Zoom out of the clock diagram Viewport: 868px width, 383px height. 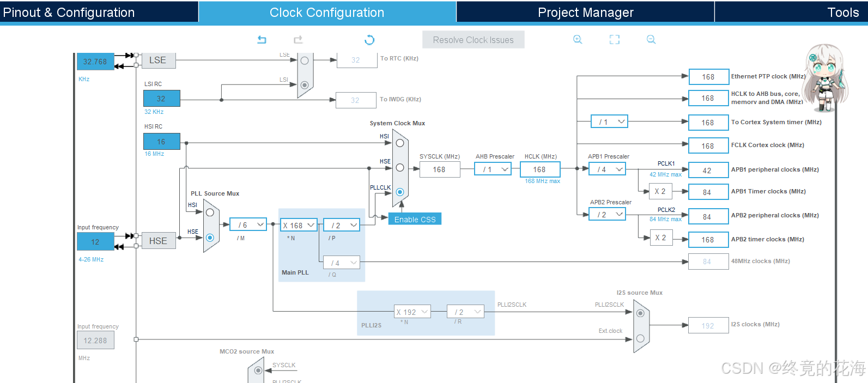[651, 39]
